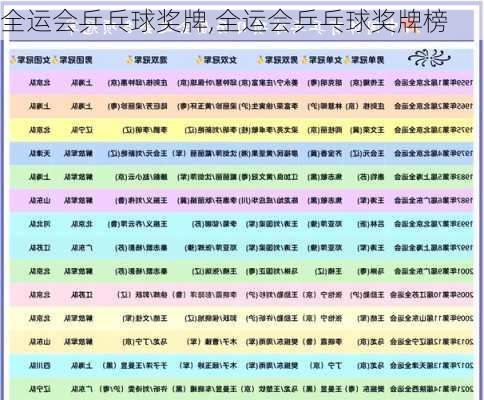
Task: Click the medal icon beside 女团冠军 header
Action: [x=13, y=60]
